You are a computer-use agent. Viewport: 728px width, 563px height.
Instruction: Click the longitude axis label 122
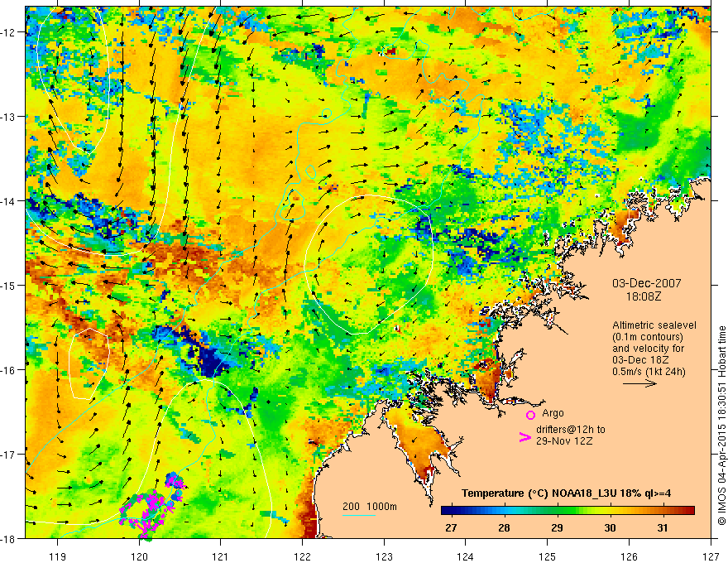302,556
